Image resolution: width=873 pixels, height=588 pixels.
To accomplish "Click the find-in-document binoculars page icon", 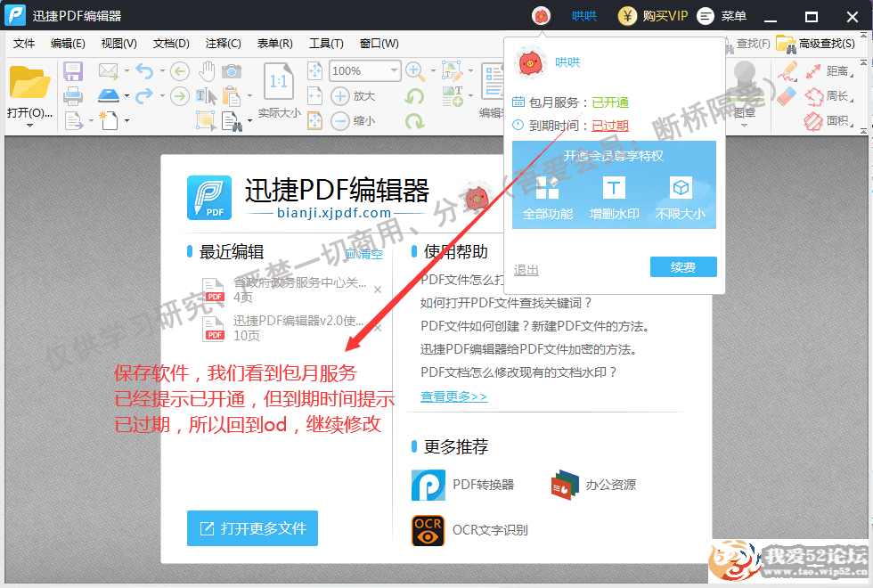I will coord(232,121).
